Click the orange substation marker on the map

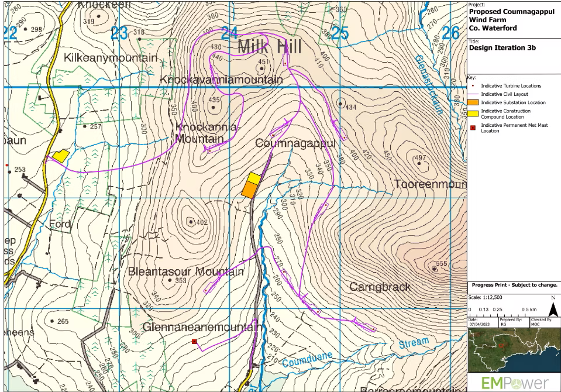(x=249, y=188)
